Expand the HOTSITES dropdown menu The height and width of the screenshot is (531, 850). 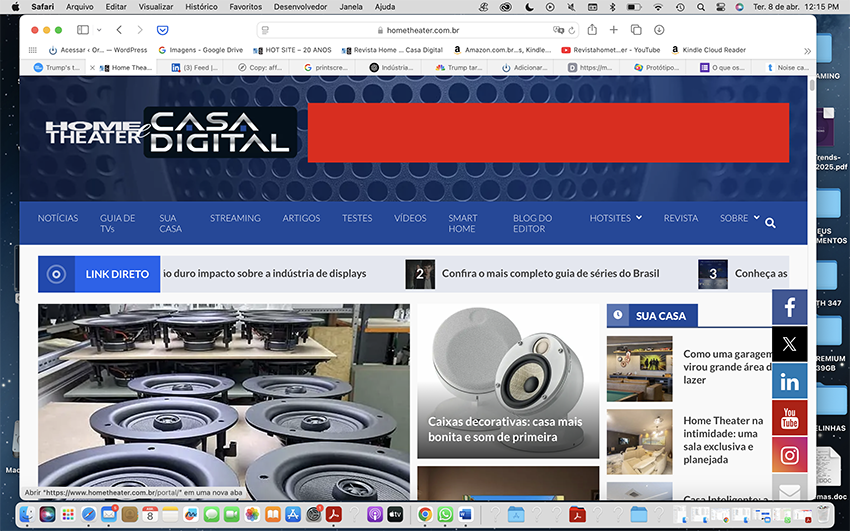pyautogui.click(x=615, y=218)
